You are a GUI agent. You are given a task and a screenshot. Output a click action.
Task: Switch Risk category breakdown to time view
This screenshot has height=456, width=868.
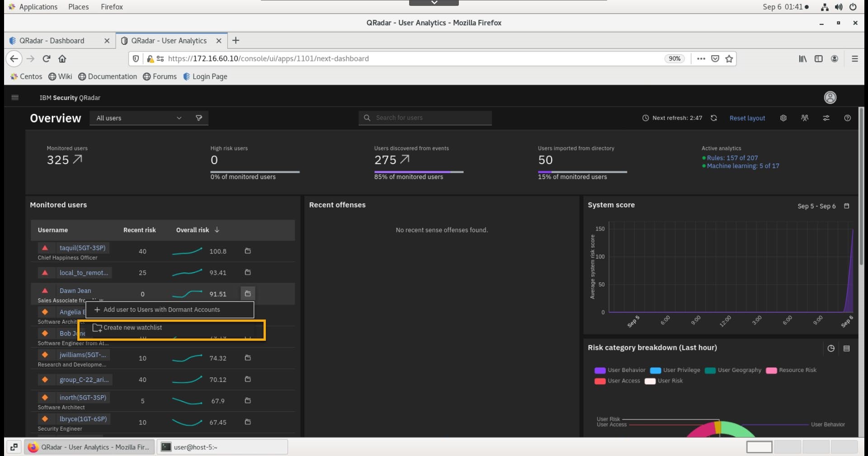coord(831,348)
